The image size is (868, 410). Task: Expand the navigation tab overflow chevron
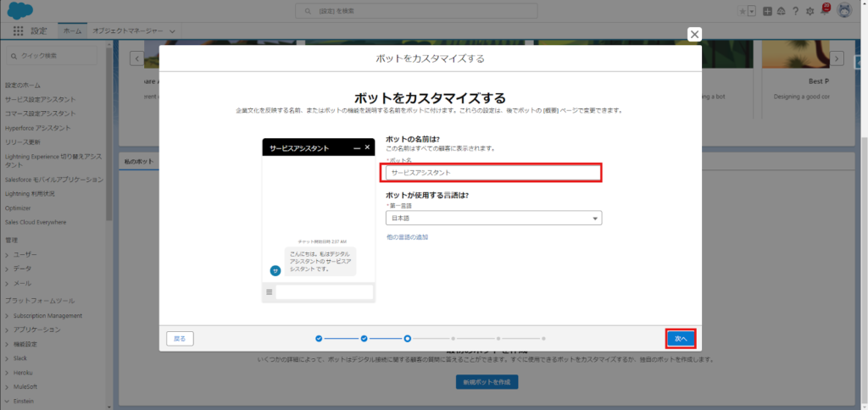172,31
